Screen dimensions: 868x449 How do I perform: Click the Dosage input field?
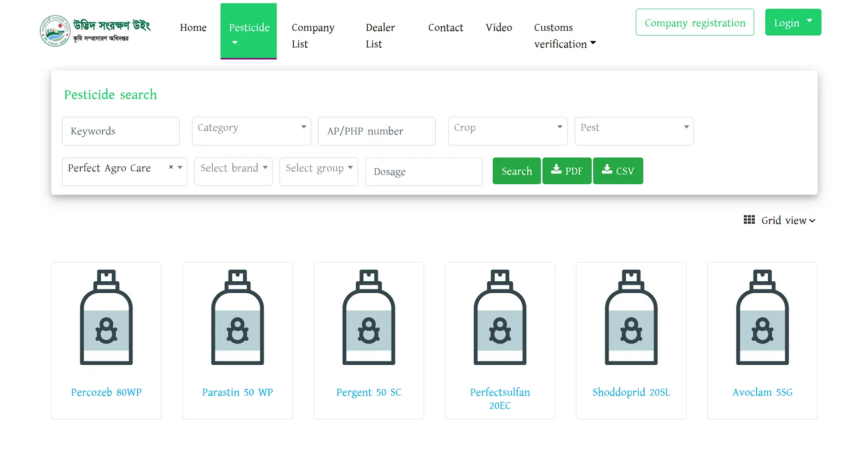[424, 172]
